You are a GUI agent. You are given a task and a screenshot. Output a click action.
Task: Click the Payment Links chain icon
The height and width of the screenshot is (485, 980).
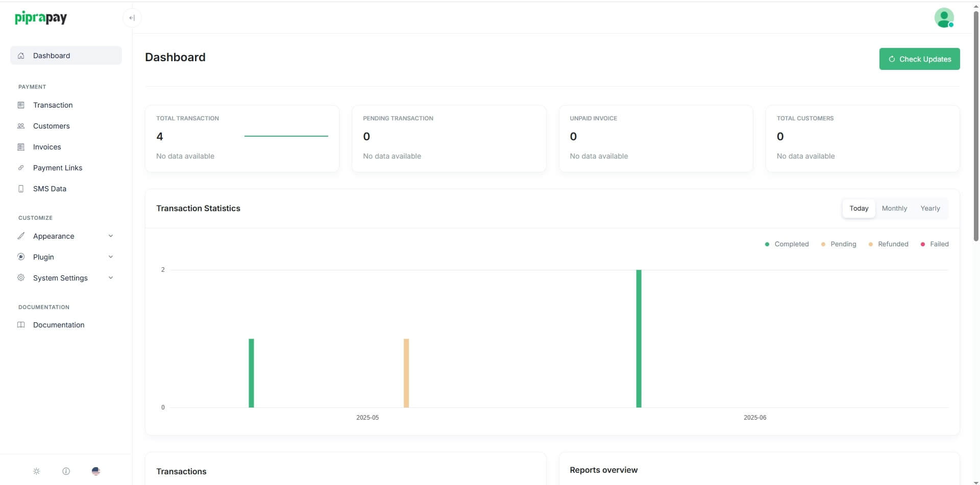21,168
